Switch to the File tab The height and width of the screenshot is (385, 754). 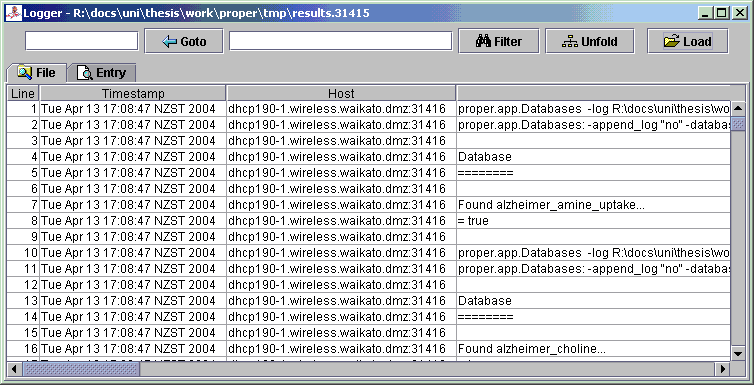pyautogui.click(x=36, y=73)
